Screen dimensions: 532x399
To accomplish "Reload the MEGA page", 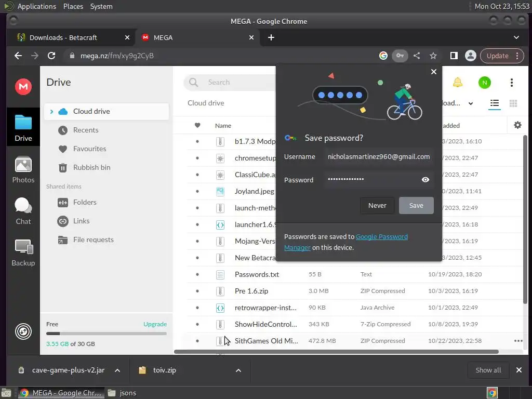I will click(x=51, y=56).
